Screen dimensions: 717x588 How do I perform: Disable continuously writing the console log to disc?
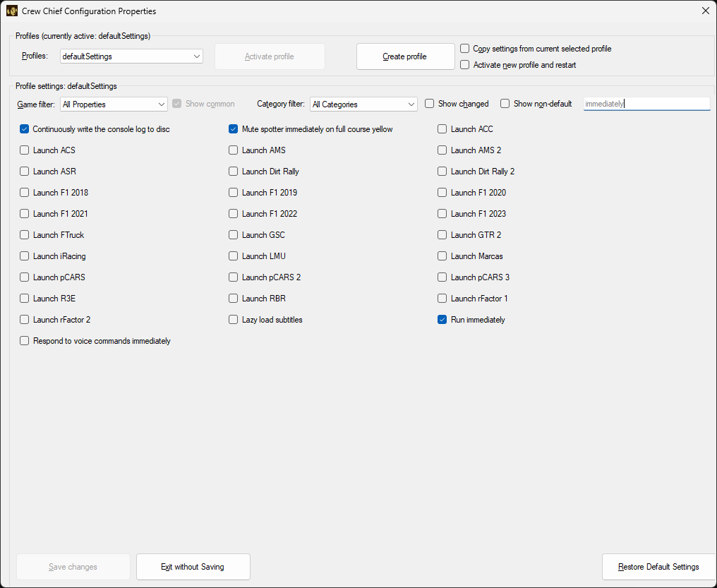24,129
